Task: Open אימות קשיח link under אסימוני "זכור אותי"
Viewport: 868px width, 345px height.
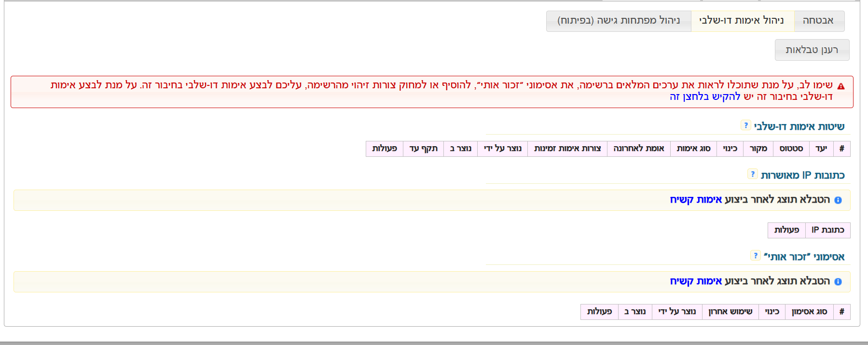Action: coord(696,281)
